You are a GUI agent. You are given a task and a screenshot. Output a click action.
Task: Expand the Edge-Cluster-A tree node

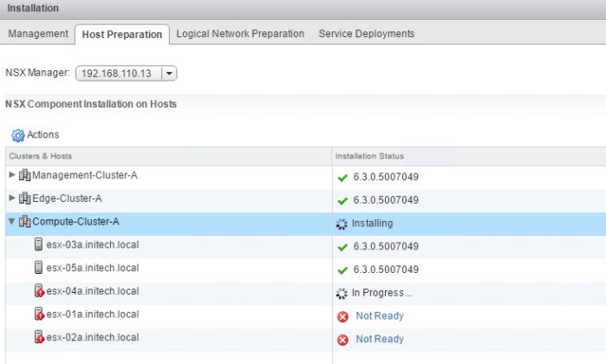click(x=11, y=199)
